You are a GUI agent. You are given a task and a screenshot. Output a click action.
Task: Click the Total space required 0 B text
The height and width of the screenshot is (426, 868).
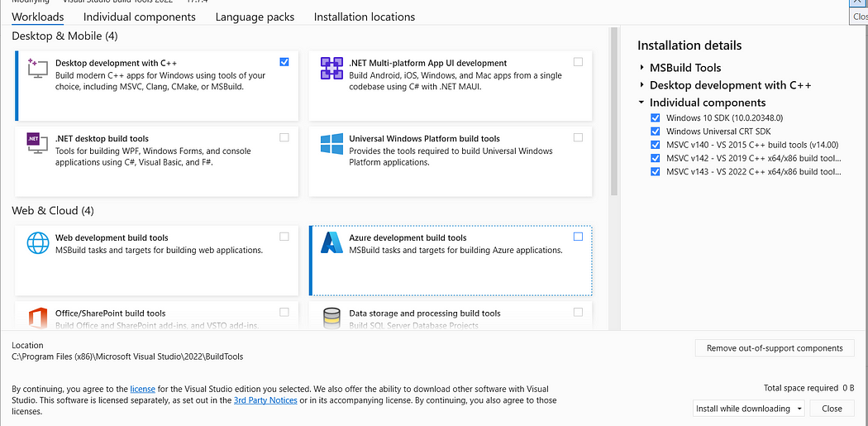(x=808, y=388)
